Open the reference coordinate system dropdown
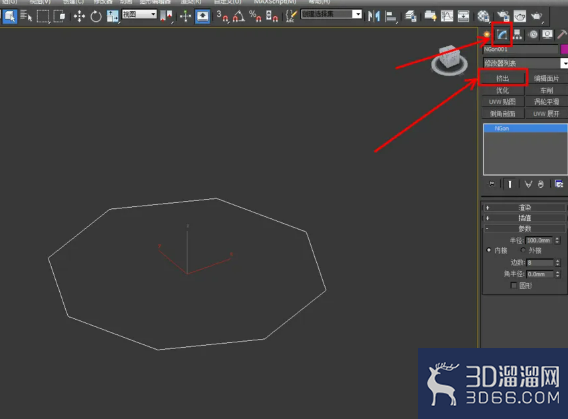 pyautogui.click(x=139, y=14)
